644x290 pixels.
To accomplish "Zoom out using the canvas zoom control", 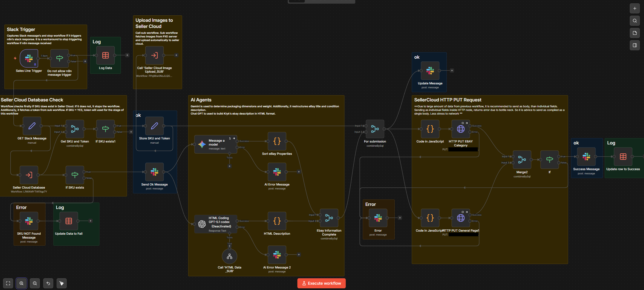I will tap(35, 283).
